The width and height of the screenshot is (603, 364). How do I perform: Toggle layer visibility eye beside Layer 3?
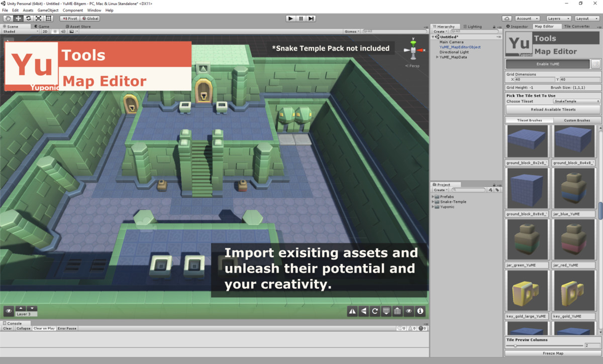click(9, 311)
